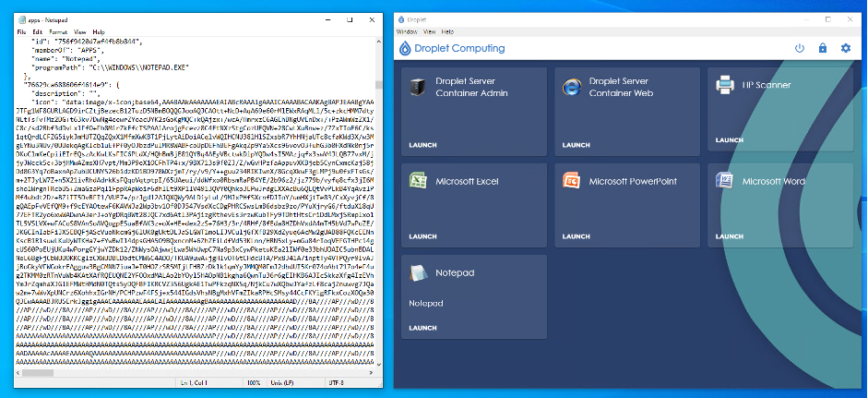Click the "name": "Notepad" line in text
This screenshot has width=868, height=398.
pos(65,58)
